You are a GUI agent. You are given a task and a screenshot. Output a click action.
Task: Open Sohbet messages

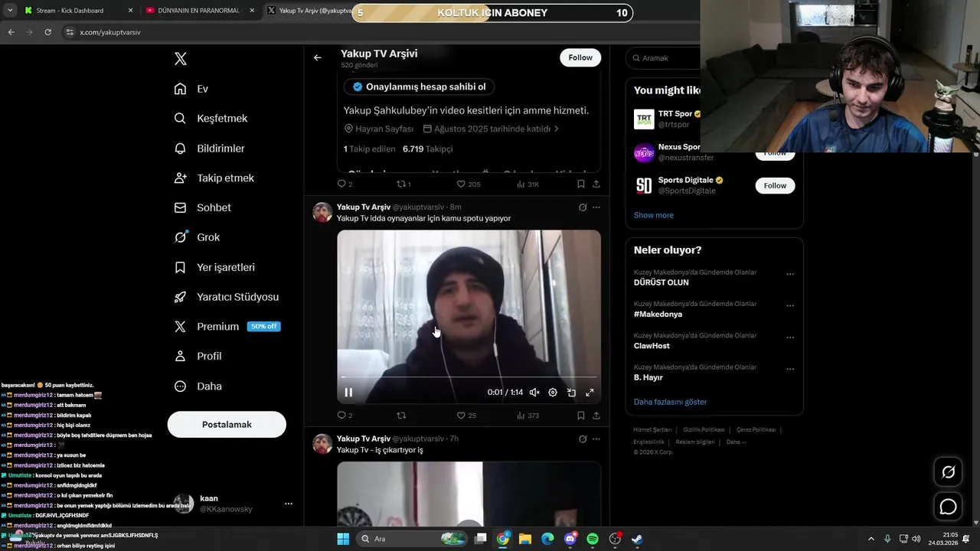click(202, 207)
